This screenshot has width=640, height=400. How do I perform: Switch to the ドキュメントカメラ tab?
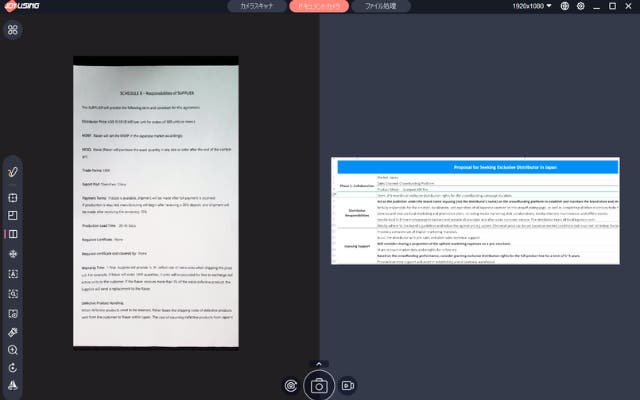point(320,6)
